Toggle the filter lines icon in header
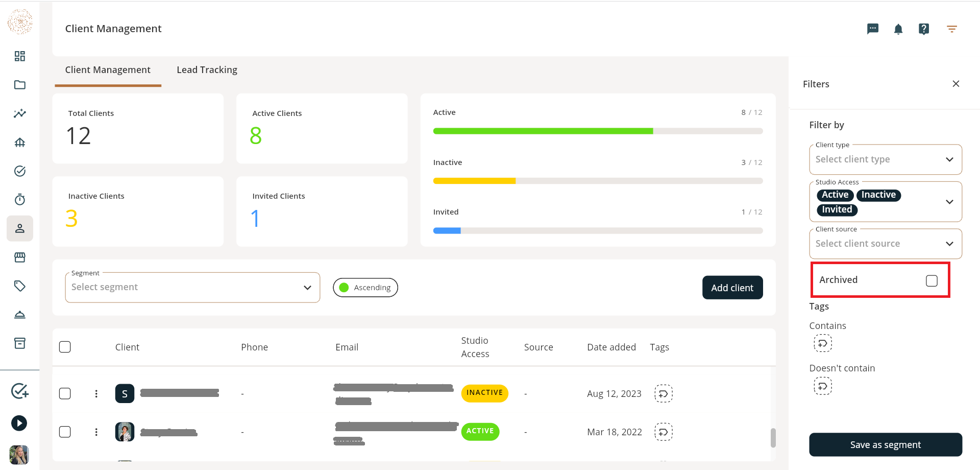This screenshot has height=470, width=980. 952,29
